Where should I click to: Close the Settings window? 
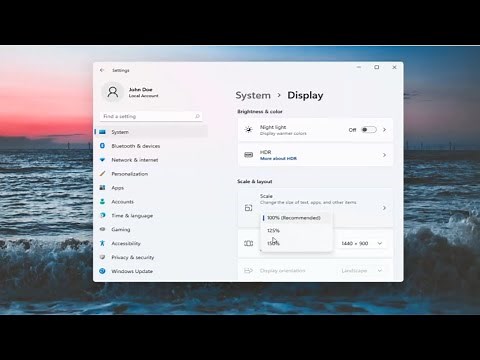coord(394,67)
